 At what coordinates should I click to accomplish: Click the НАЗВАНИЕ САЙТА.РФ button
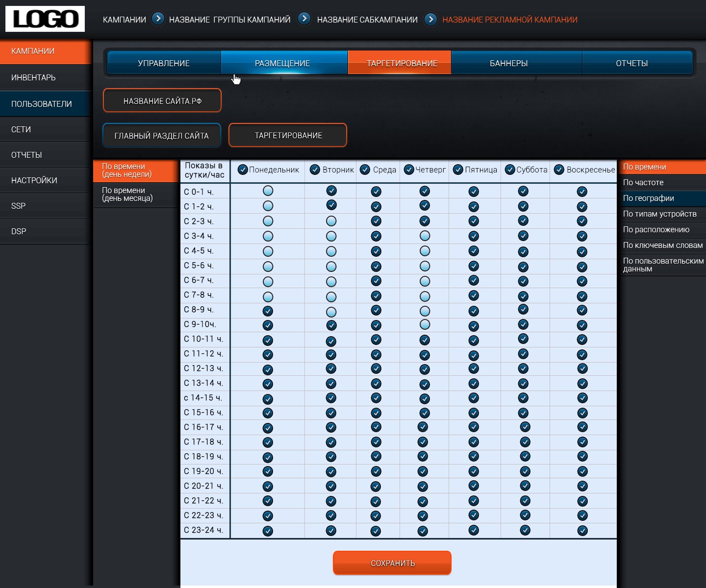pyautogui.click(x=162, y=100)
